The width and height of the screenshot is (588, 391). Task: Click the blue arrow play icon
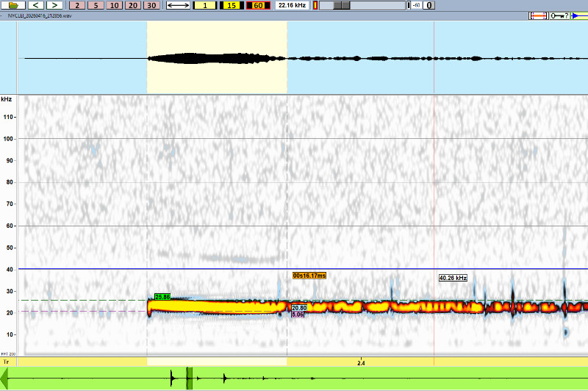tap(576, 15)
